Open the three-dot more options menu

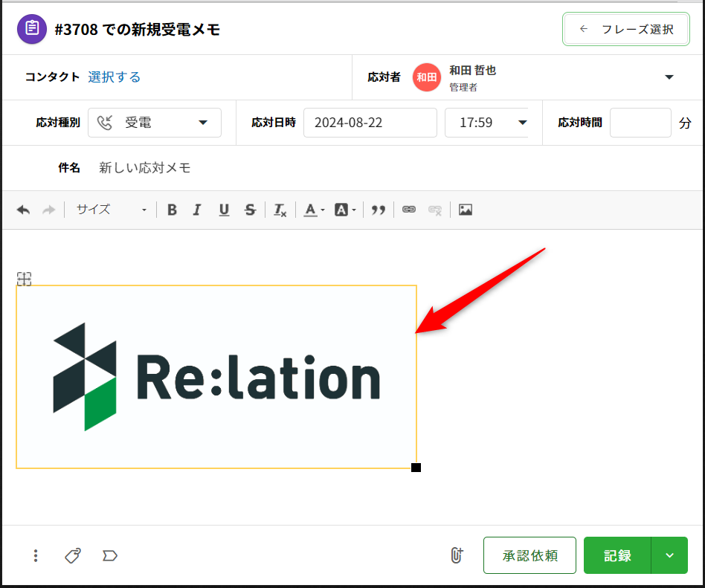36,555
